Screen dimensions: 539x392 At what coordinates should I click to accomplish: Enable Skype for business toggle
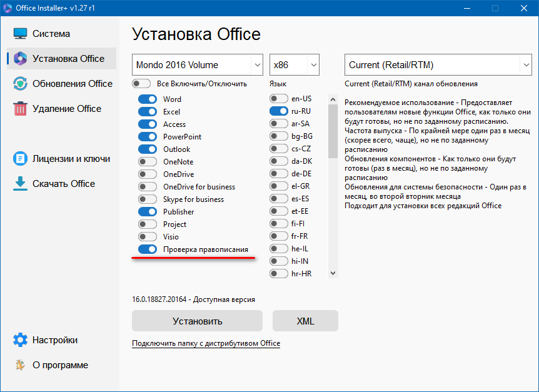[x=148, y=199]
